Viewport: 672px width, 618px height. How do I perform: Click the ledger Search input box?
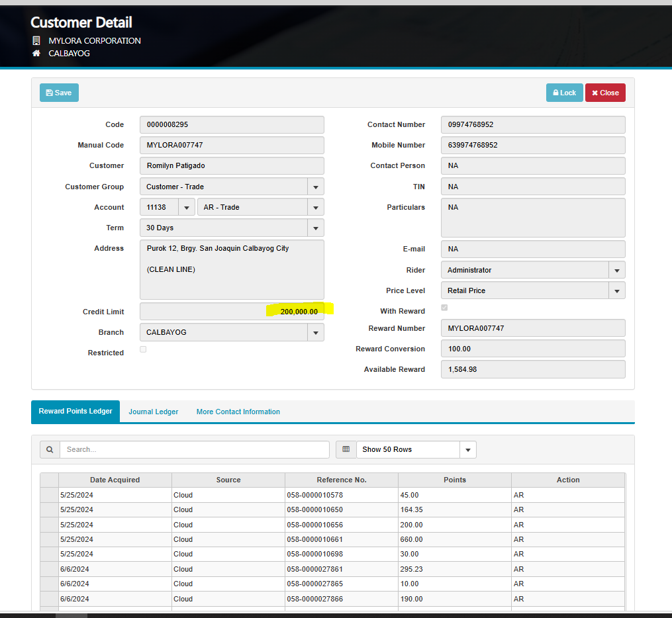click(194, 450)
